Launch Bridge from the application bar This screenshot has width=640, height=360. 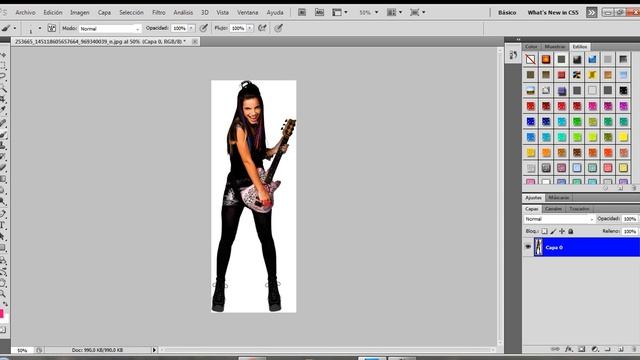click(302, 13)
